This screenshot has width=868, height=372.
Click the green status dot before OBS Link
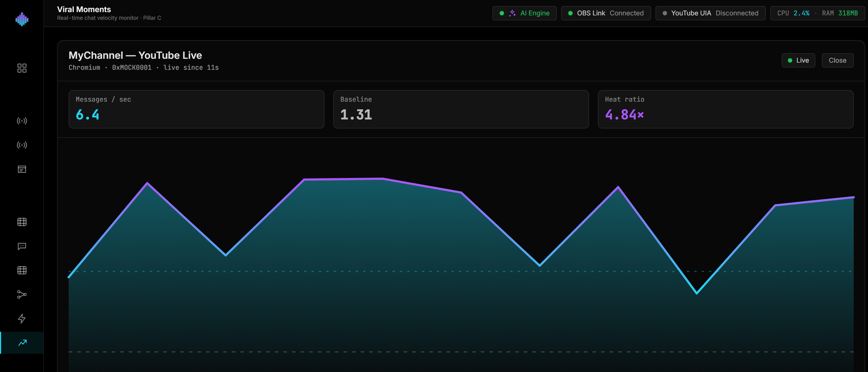pos(570,13)
